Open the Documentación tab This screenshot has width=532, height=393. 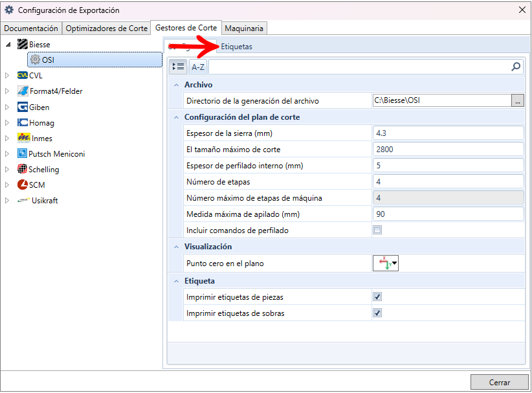click(31, 28)
